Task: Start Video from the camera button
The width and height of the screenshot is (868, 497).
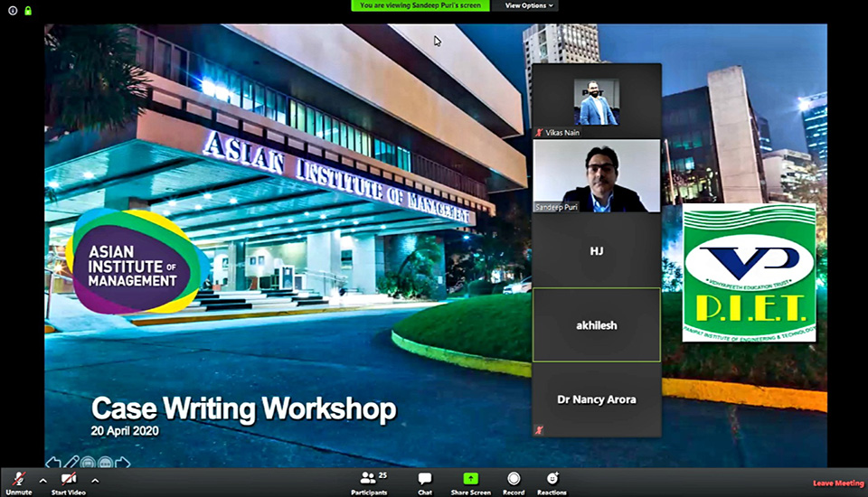Action: coord(69,483)
